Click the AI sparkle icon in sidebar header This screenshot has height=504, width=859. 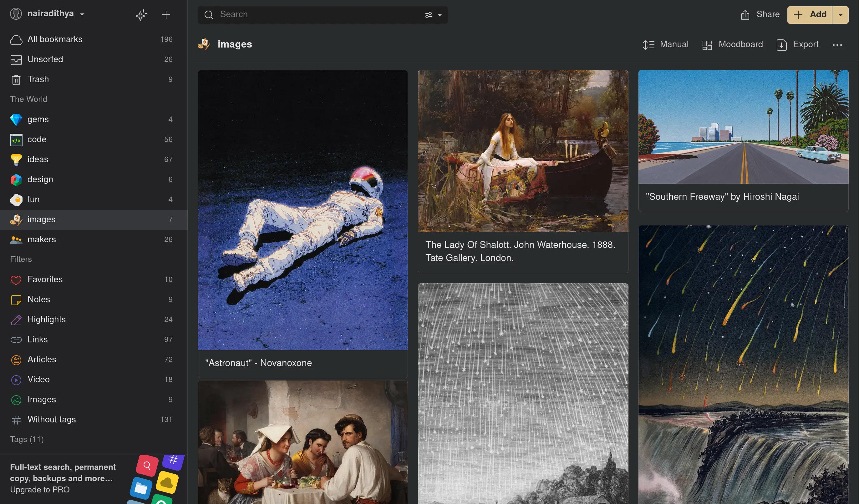141,15
